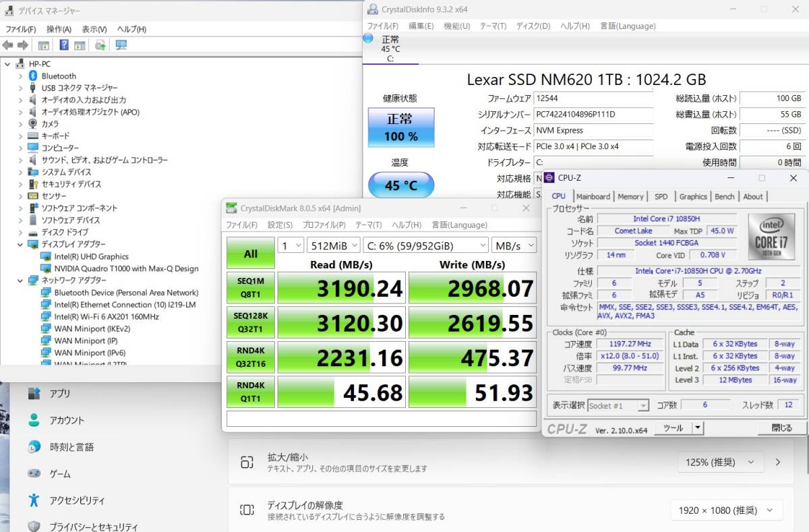The width and height of the screenshot is (809, 532).
Task: Open 操作(A) menu in Device Manager
Action: pos(59,29)
